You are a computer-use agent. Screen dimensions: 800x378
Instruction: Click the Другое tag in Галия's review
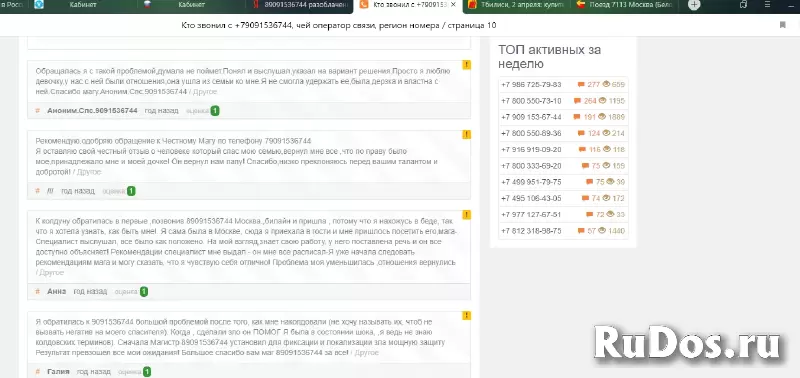(x=366, y=352)
